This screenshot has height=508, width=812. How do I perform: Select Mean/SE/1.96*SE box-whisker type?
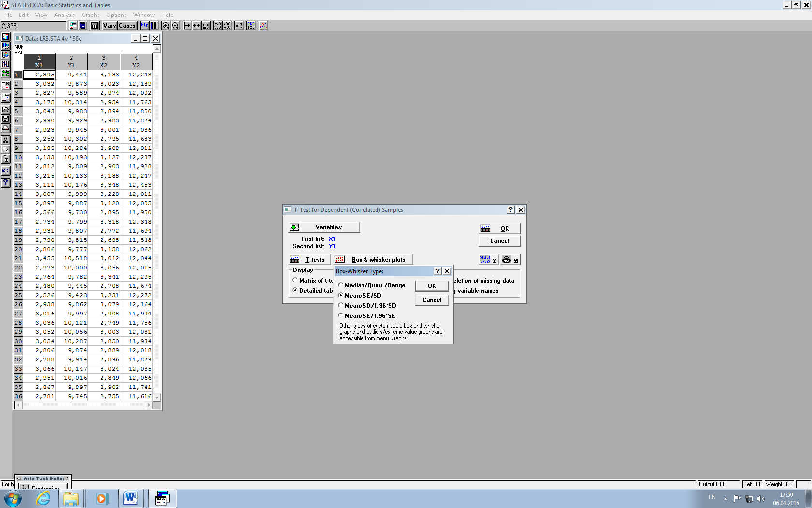(x=367, y=316)
